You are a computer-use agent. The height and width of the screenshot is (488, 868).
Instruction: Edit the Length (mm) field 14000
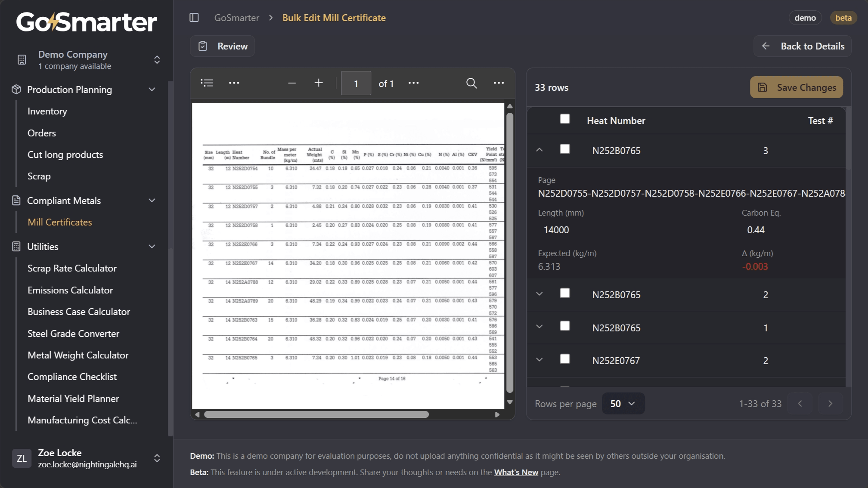pos(557,230)
